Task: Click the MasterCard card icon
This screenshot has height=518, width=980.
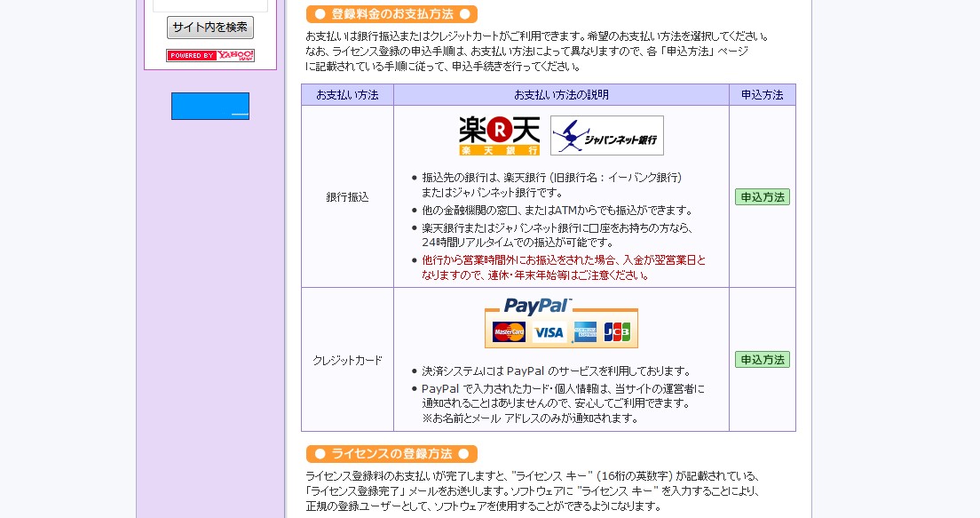Action: [x=509, y=332]
